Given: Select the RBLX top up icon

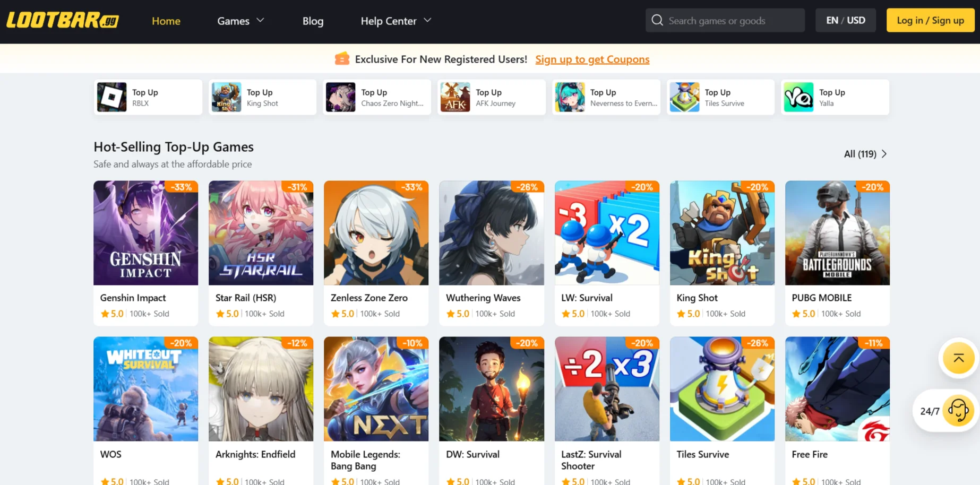Looking at the screenshot, I should [x=111, y=97].
